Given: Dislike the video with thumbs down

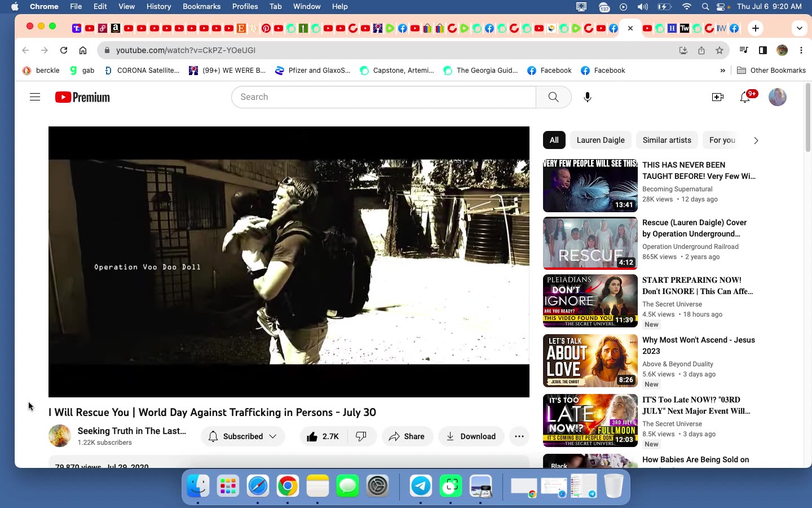Looking at the screenshot, I should [x=362, y=436].
